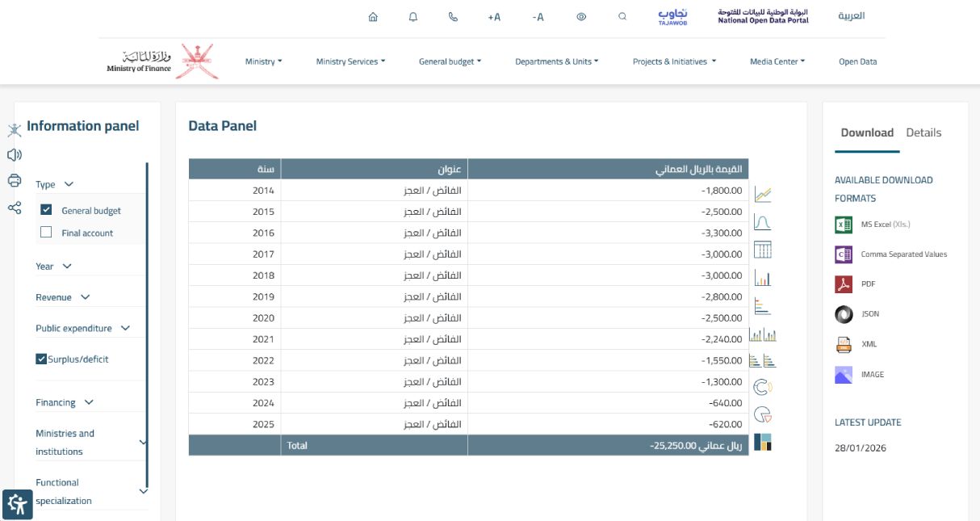This screenshot has width=980, height=521.
Task: Download data as Comma Separated Values
Action: (x=891, y=254)
